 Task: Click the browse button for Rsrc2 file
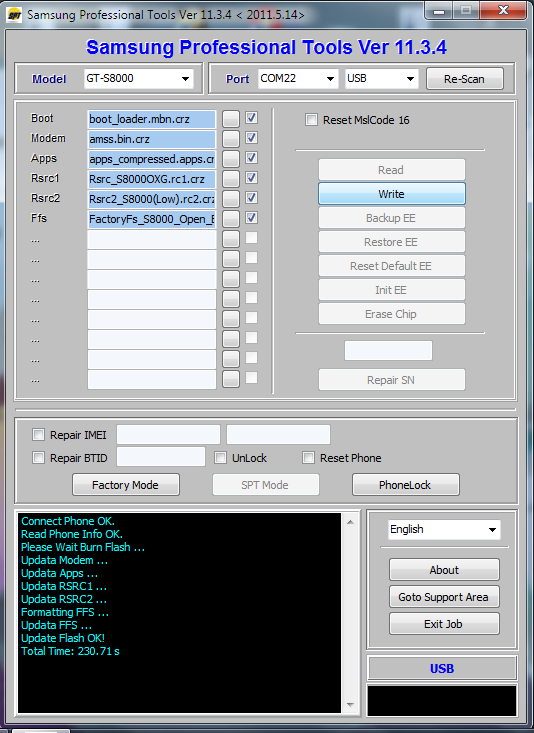(x=231, y=199)
